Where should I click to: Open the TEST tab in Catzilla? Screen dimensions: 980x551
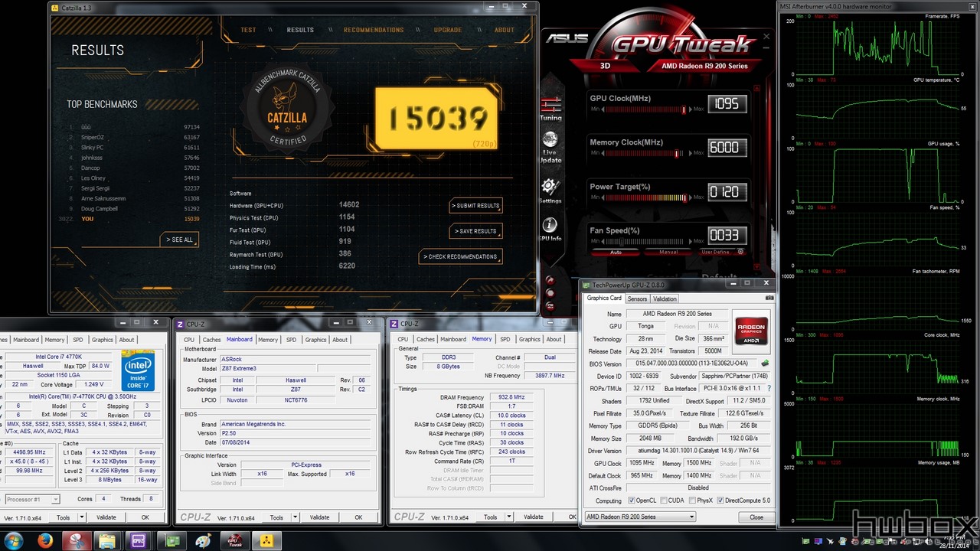point(248,30)
